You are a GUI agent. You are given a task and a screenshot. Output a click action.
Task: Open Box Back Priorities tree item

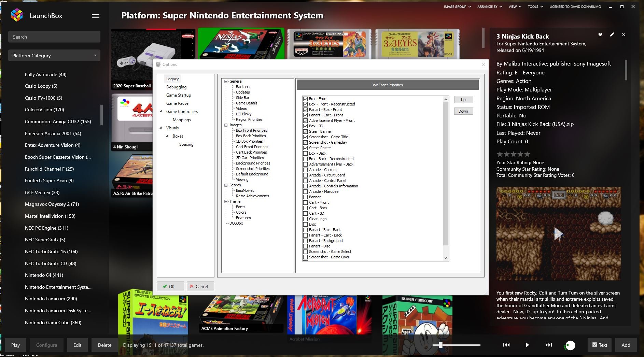pos(251,136)
